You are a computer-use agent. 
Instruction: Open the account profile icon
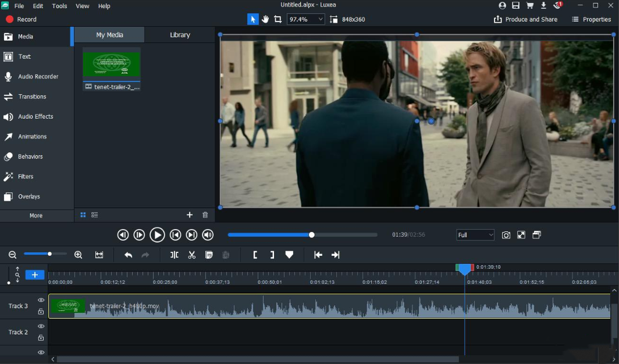(502, 5)
